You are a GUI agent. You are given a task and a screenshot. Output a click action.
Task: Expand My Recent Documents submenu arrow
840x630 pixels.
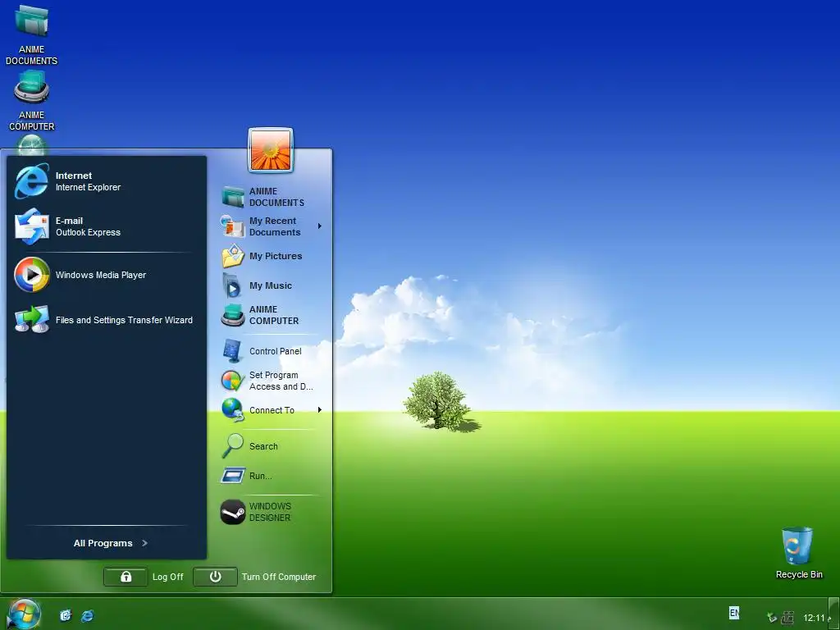[x=320, y=226]
